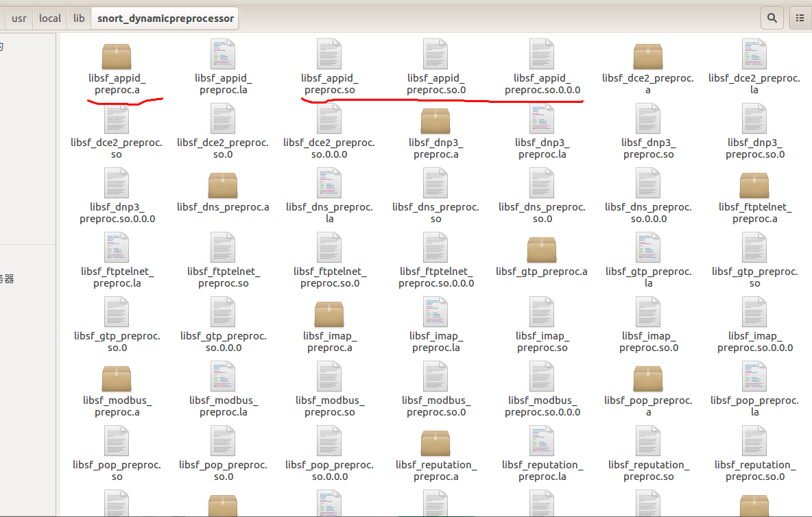812x517 pixels.
Task: Select libsf_appid_preproc.so.0 file icon
Action: tap(435, 54)
